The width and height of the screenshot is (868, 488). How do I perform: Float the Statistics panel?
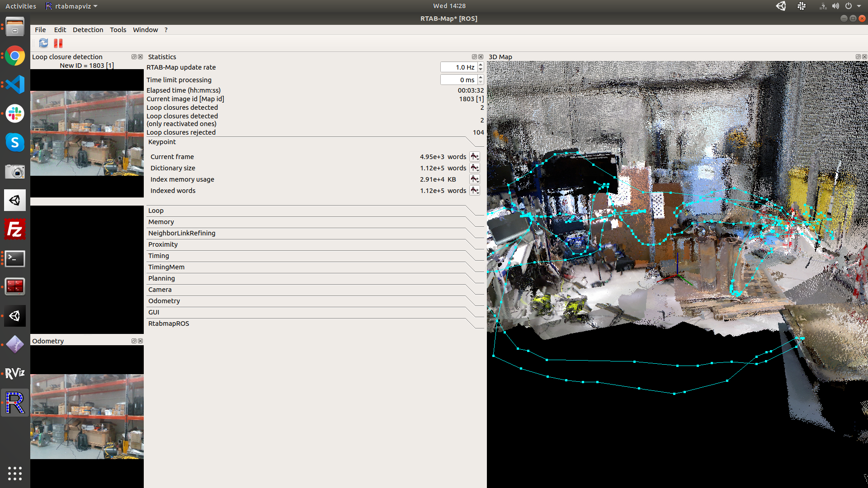point(474,56)
